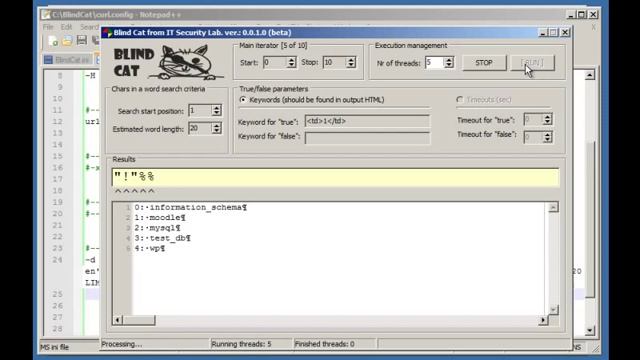Open the Edit menu in Notepad++

pyautogui.click(x=67, y=27)
